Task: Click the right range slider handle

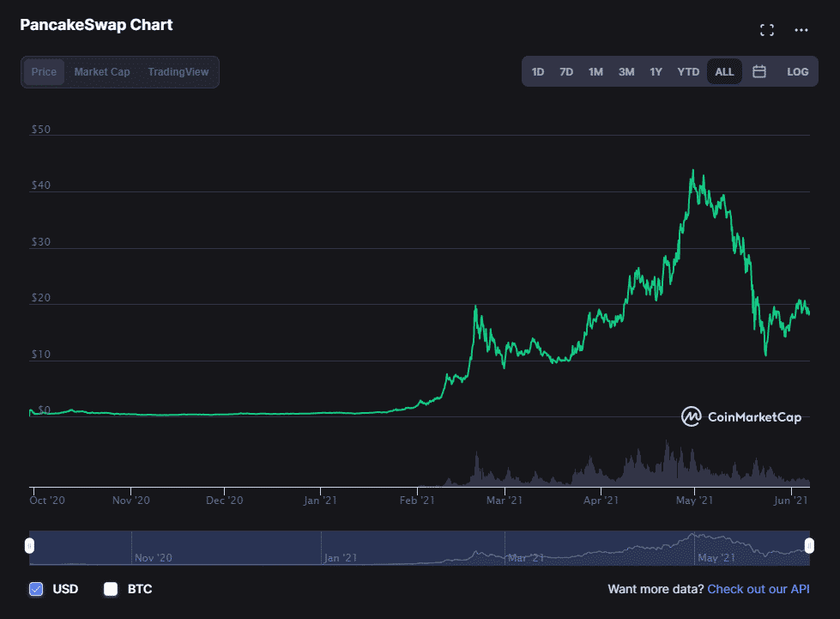Action: coord(809,546)
